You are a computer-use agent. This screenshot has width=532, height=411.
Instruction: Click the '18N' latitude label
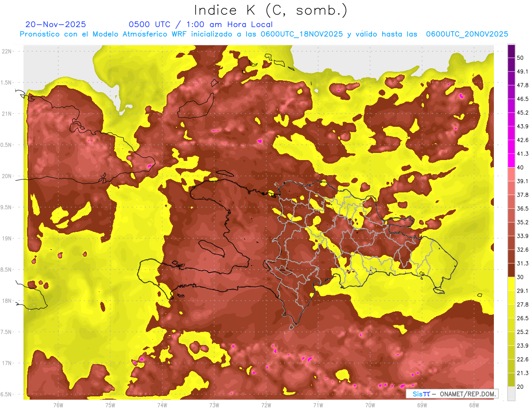(x=8, y=301)
